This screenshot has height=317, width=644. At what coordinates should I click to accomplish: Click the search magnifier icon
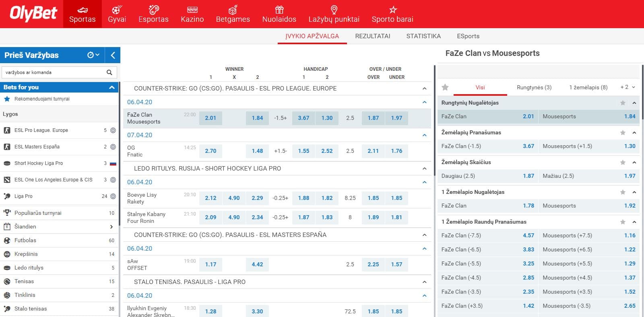point(109,72)
